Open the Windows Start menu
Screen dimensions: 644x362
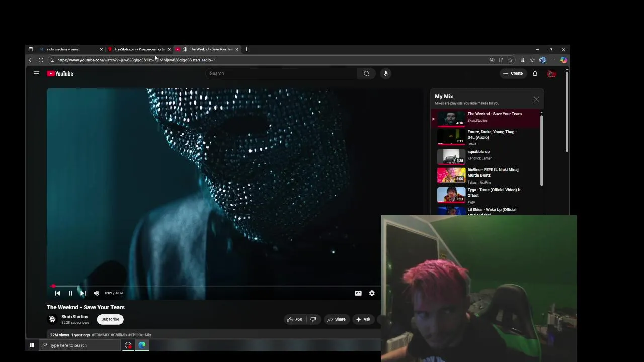pos(32,345)
